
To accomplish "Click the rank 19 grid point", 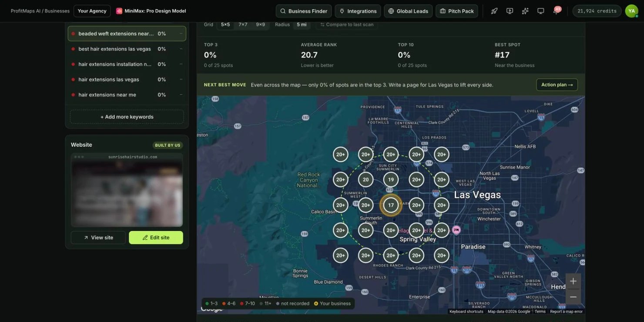I will tap(391, 180).
